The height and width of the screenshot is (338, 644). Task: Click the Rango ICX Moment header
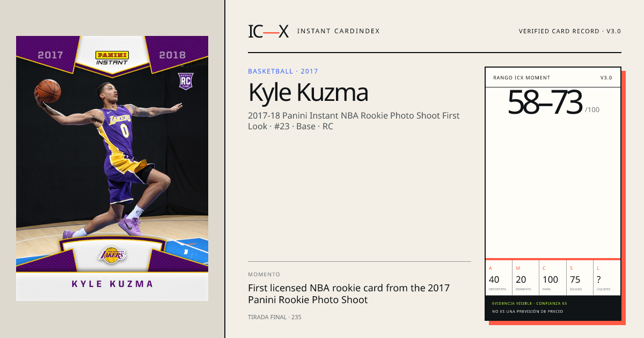point(522,78)
